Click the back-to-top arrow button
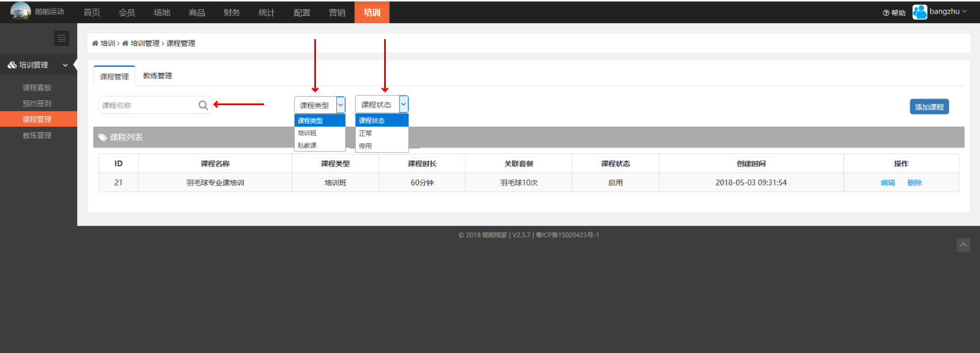 [x=963, y=245]
